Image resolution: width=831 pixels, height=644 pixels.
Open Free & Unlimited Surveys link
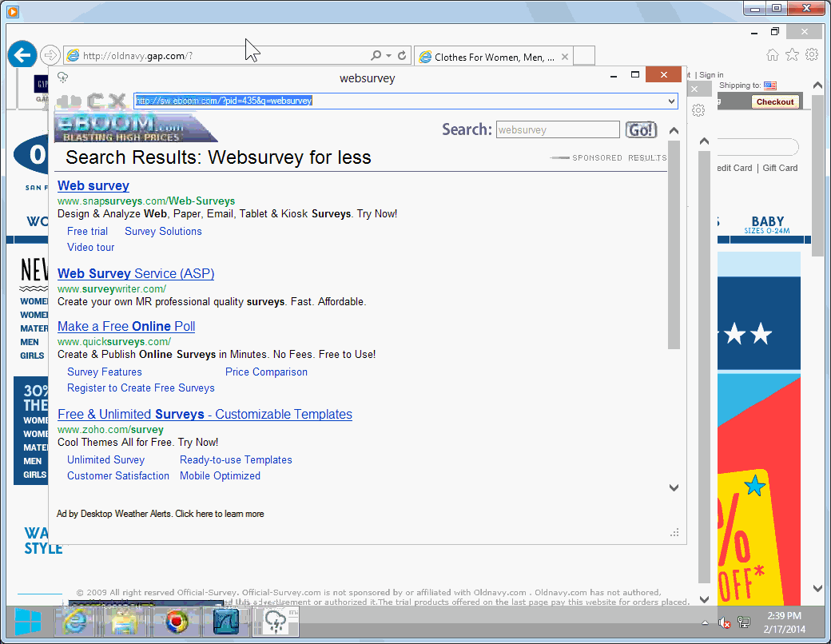tap(205, 414)
